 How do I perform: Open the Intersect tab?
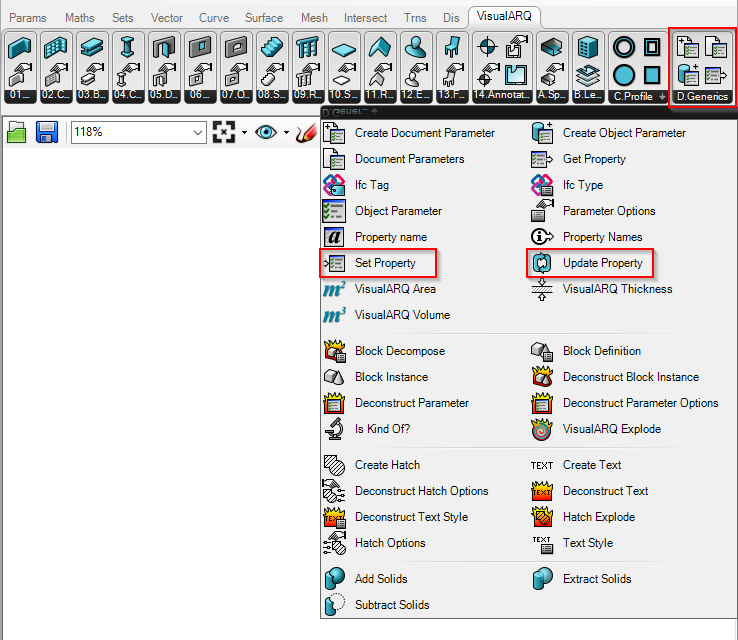365,18
